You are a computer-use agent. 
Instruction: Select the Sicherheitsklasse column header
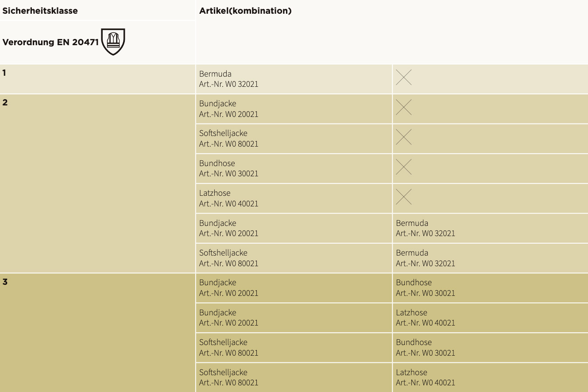pyautogui.click(x=40, y=11)
